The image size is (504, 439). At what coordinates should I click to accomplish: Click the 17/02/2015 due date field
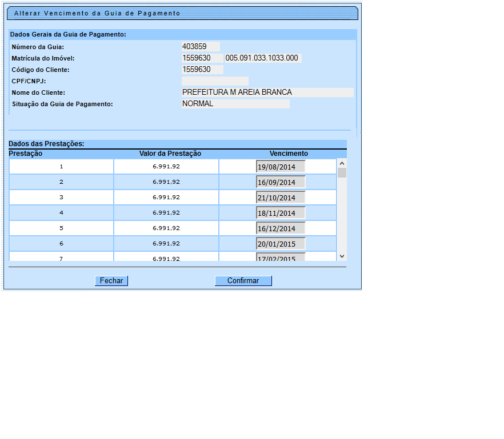pos(281,257)
